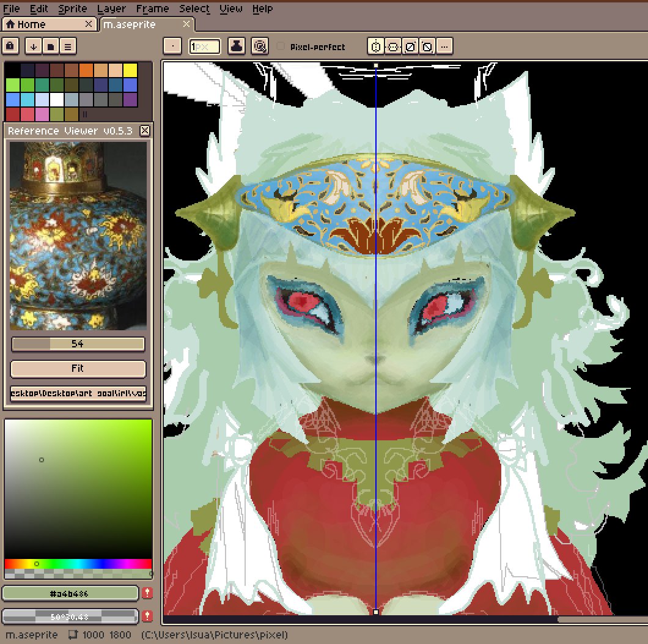This screenshot has width=648, height=644.
Task: Select the white palette swatch
Action: click(x=57, y=100)
